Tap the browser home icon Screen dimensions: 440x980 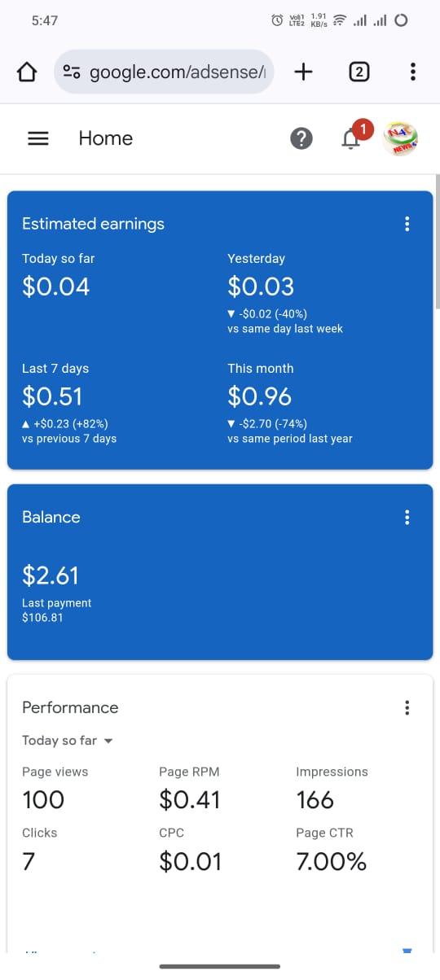27,72
